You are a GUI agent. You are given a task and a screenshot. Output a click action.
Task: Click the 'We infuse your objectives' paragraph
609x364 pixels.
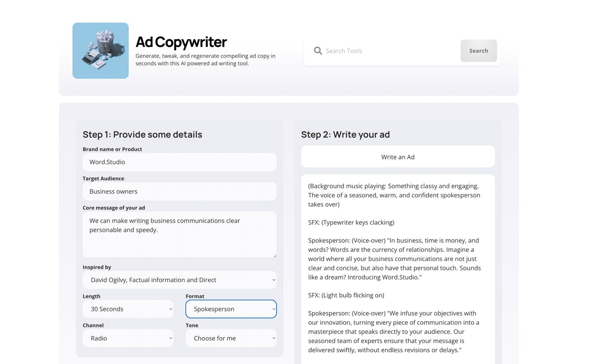[x=394, y=331]
